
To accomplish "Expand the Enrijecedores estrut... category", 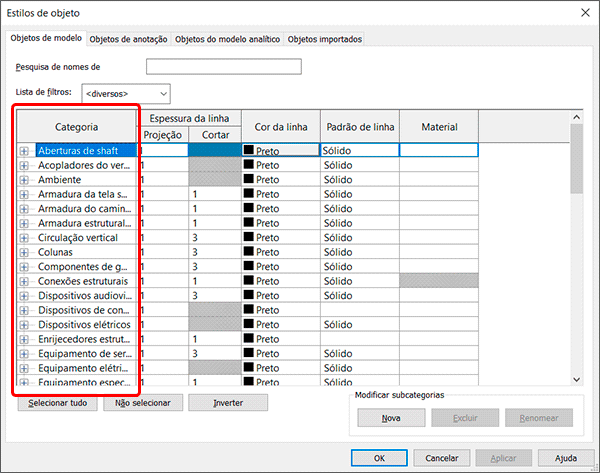I will [24, 339].
